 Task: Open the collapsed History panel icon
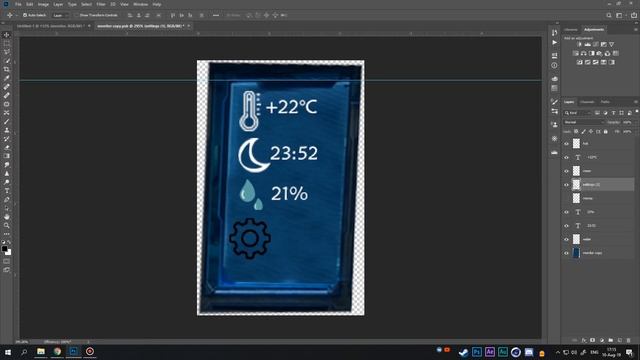click(x=554, y=33)
